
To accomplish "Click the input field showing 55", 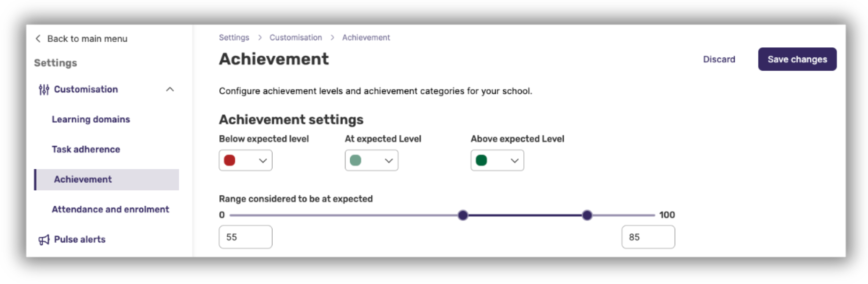I will point(245,237).
